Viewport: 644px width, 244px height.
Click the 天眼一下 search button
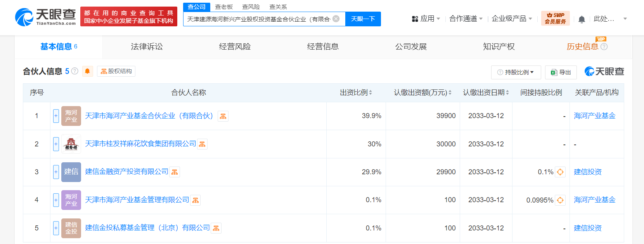pos(363,19)
